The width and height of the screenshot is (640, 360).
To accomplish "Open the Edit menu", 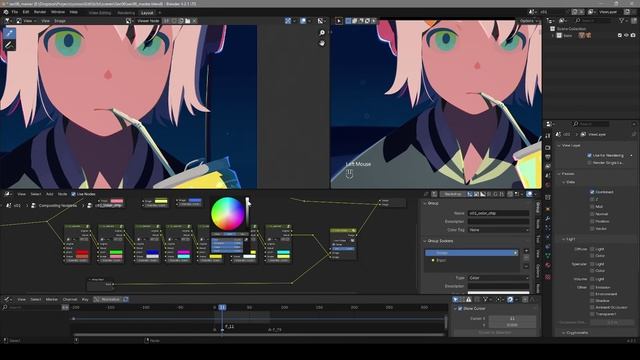I will [x=26, y=12].
